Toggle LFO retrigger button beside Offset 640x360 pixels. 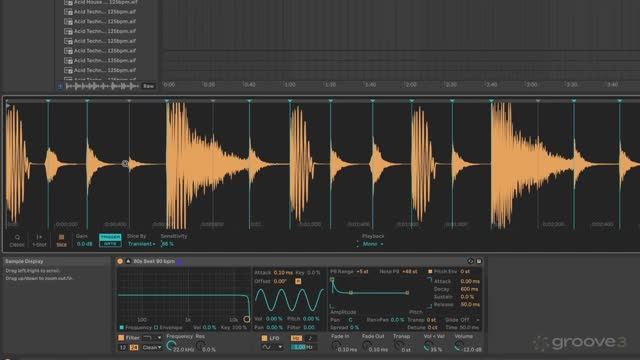pyautogui.click(x=298, y=281)
